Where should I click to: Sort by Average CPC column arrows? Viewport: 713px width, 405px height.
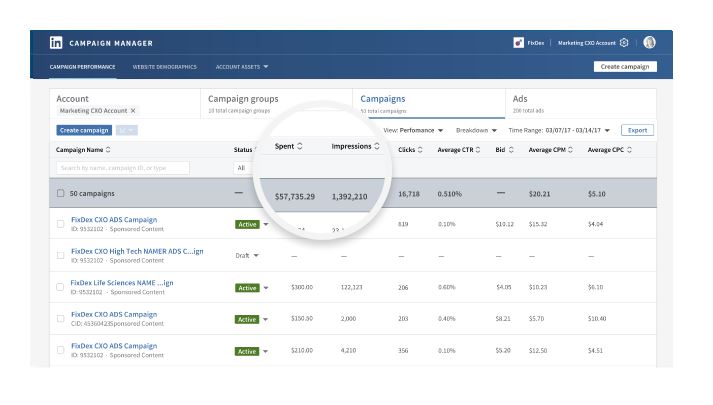click(629, 150)
